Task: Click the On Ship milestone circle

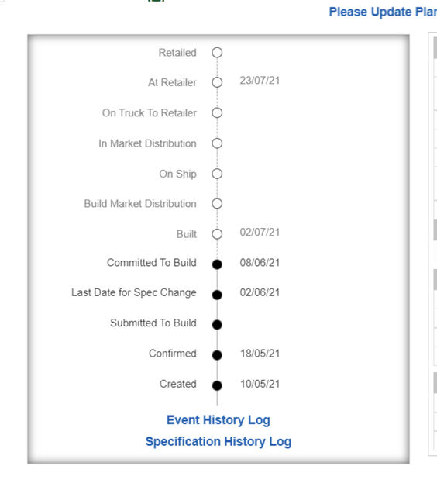Action: 217,174
